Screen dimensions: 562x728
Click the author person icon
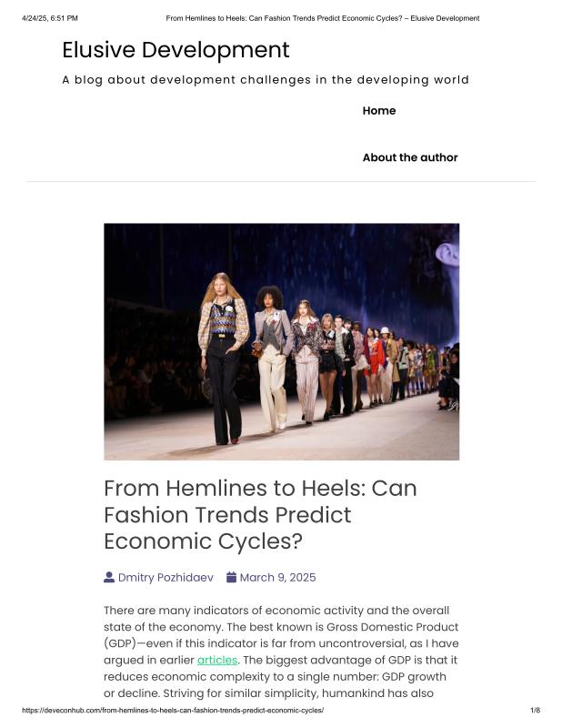[x=109, y=577]
